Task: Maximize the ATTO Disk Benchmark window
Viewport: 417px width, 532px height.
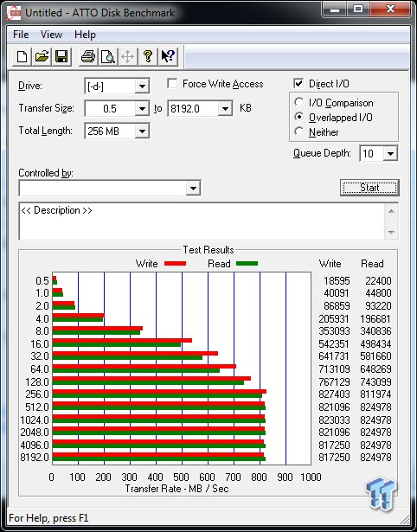Action: click(359, 10)
